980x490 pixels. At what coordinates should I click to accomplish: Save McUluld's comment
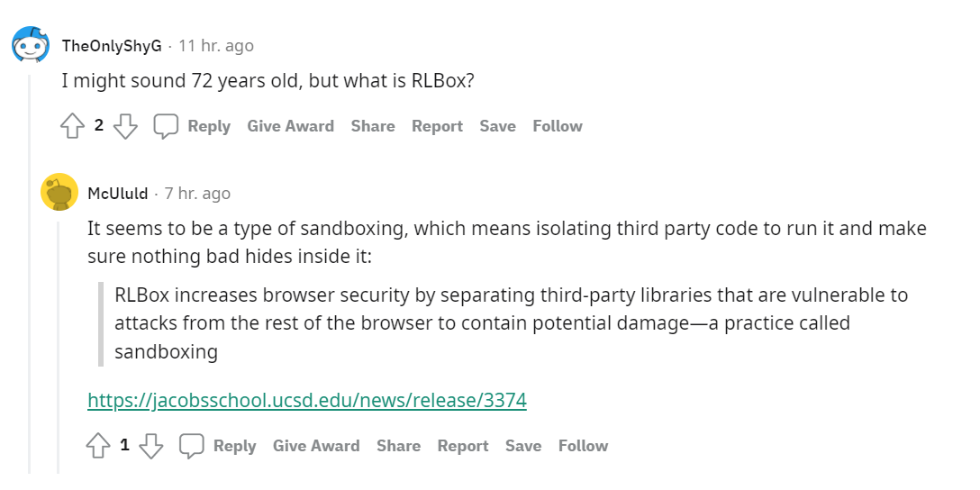[x=523, y=446]
